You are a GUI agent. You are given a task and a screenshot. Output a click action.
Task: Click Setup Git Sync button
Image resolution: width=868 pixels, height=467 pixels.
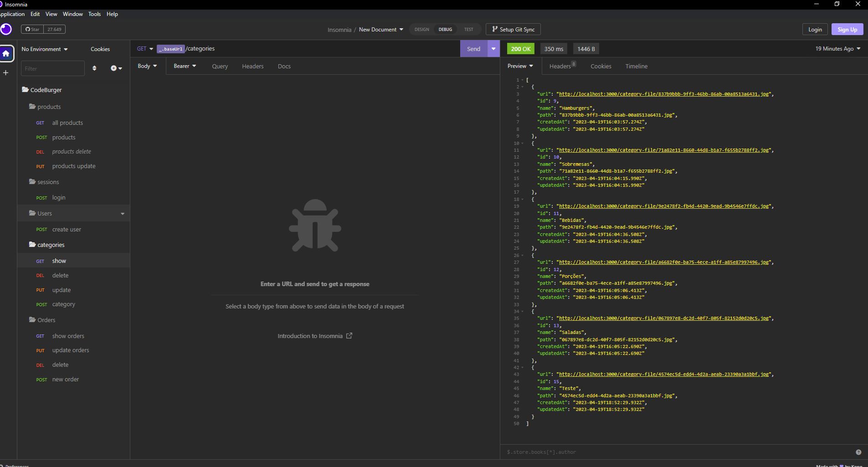click(513, 29)
